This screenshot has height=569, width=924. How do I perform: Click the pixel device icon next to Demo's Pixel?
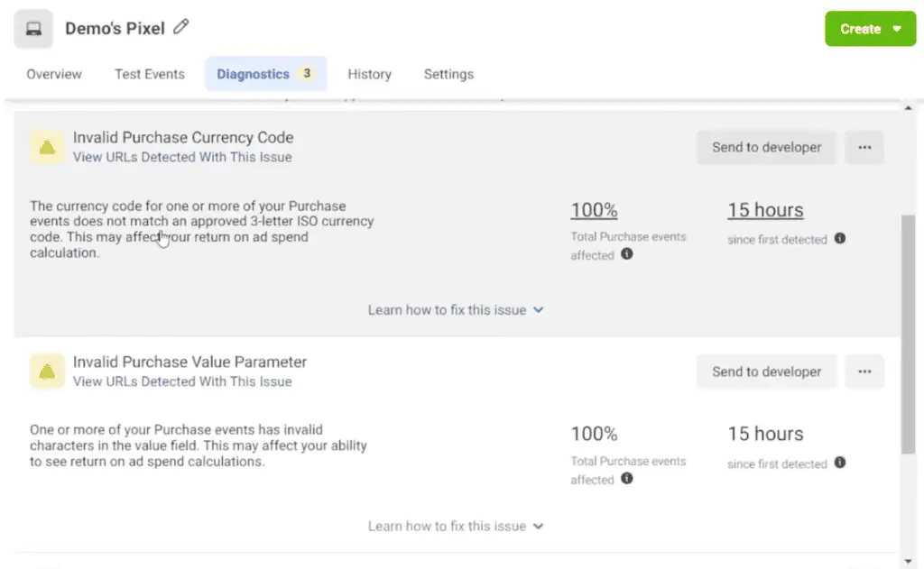click(32, 28)
